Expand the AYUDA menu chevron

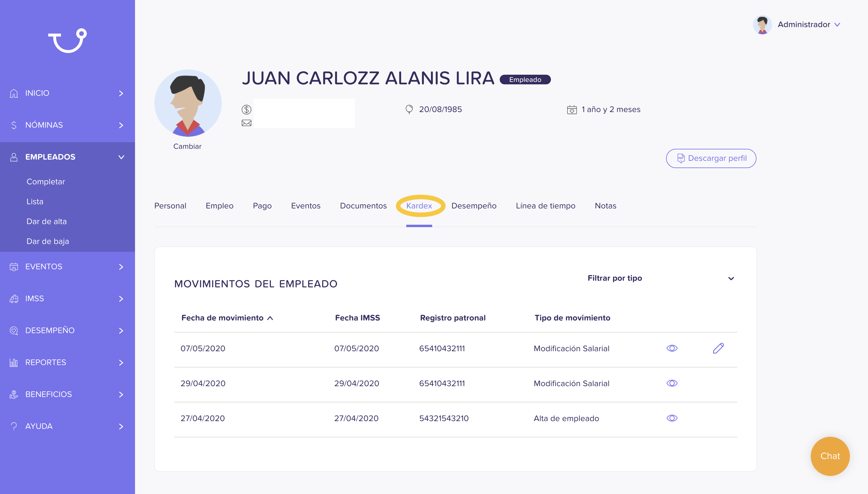[x=121, y=426]
